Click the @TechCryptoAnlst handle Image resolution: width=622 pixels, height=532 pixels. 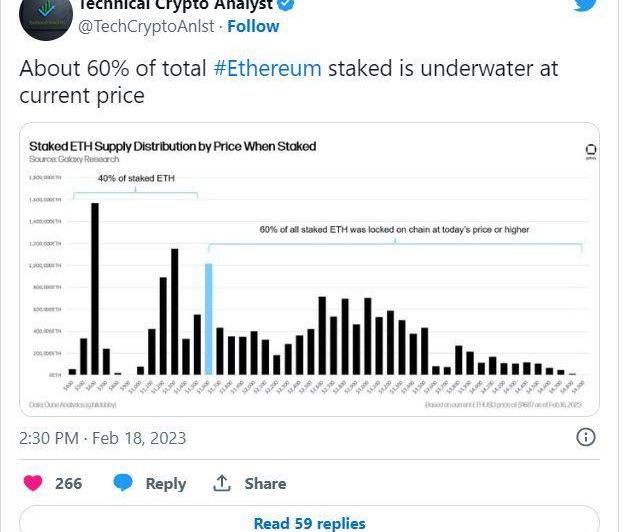(x=146, y=27)
